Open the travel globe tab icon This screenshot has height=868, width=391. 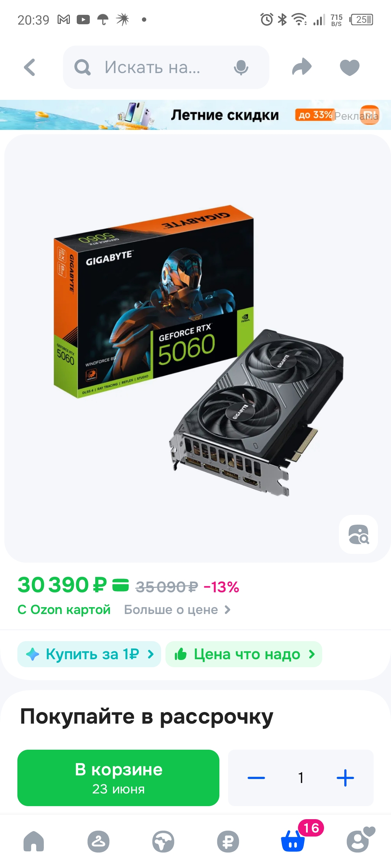163,841
